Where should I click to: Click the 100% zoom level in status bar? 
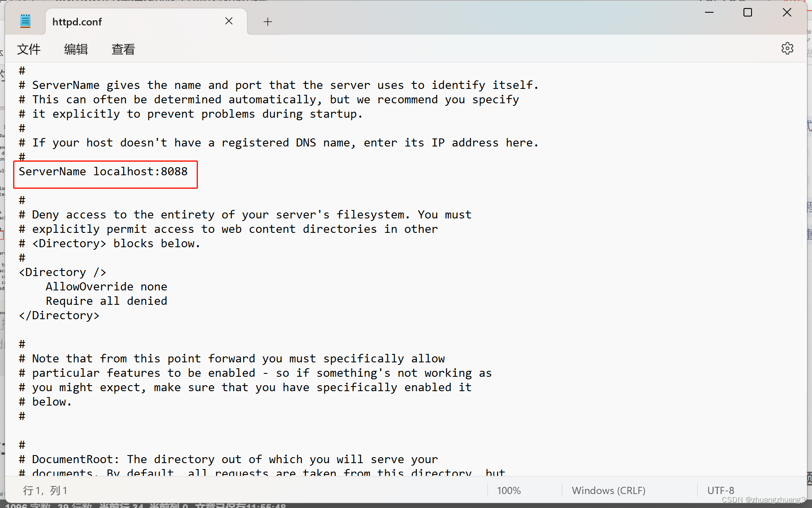click(509, 490)
